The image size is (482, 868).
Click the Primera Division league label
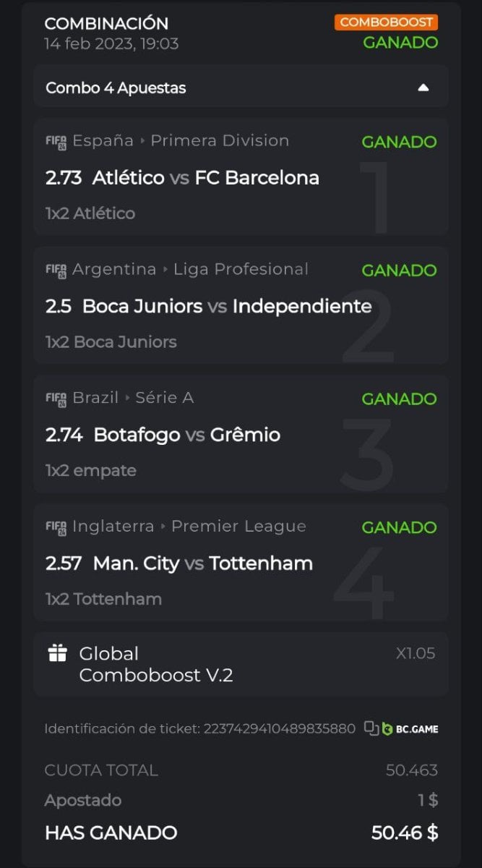pyautogui.click(x=220, y=140)
